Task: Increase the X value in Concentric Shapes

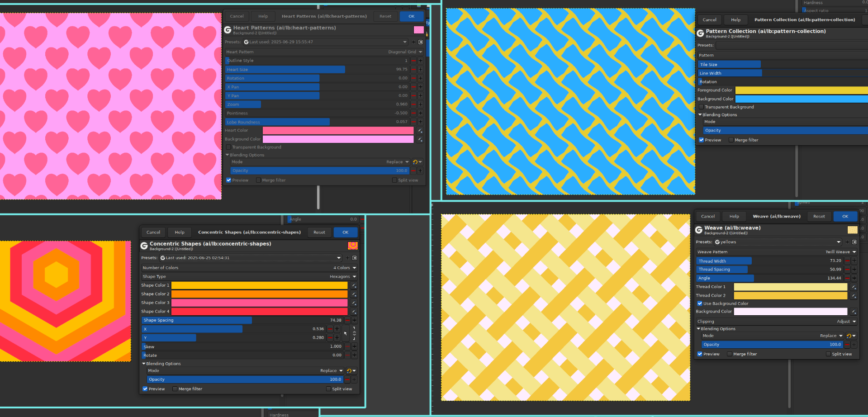Action: click(337, 329)
